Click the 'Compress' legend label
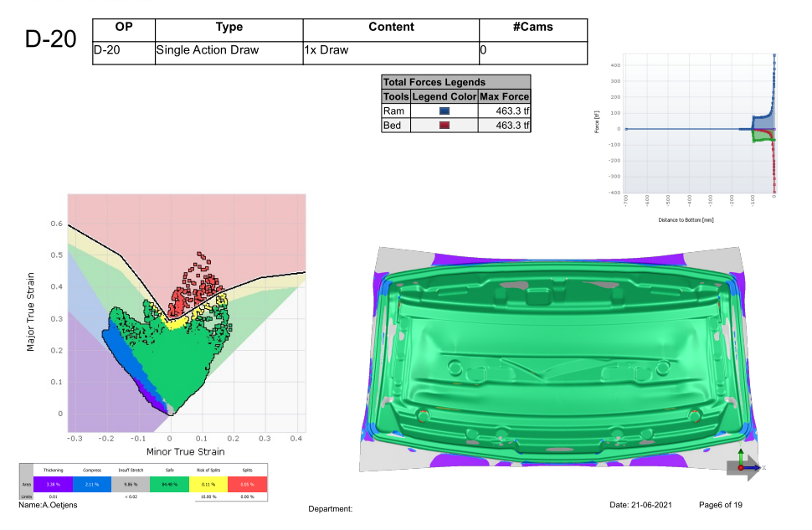The image size is (812, 530). point(91,471)
